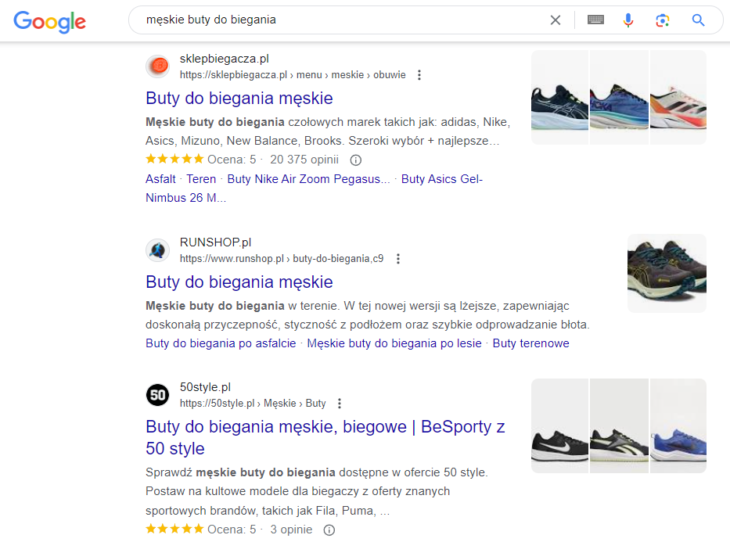Image resolution: width=730 pixels, height=560 pixels.
Task: Open info icon next to 3 opinie
Action: point(329,530)
